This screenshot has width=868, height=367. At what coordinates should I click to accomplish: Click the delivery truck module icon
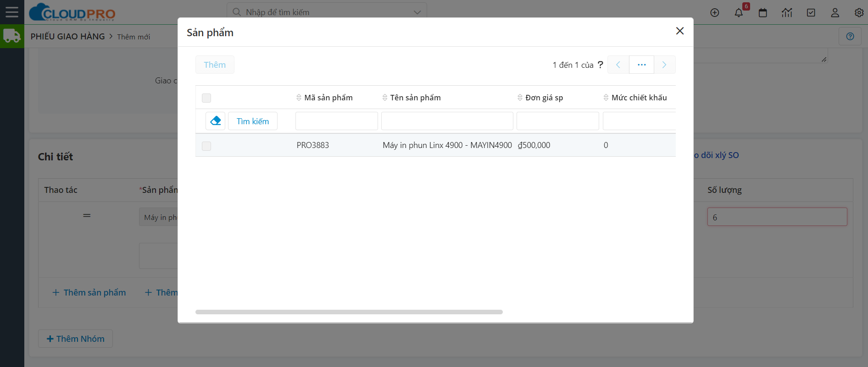coord(12,36)
